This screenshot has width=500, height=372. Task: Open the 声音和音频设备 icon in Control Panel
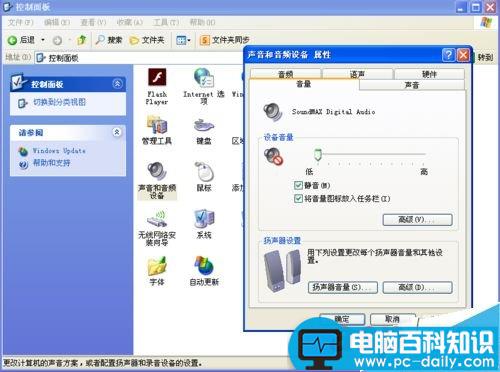click(x=157, y=171)
